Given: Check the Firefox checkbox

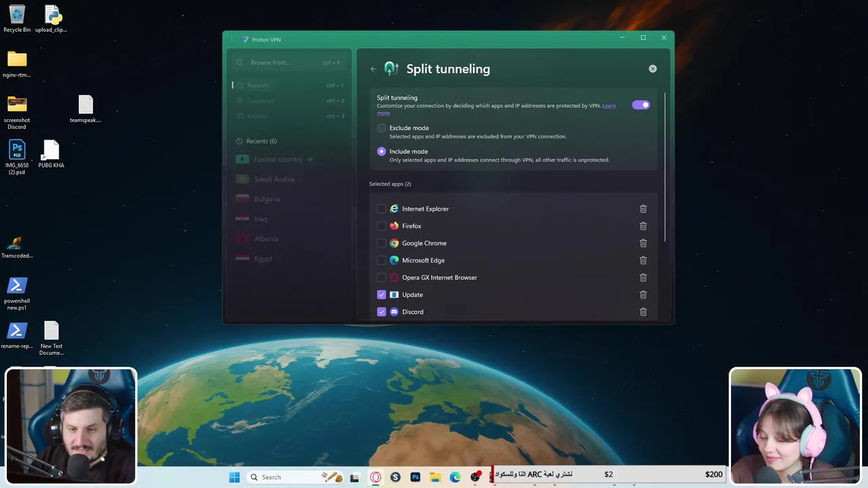Looking at the screenshot, I should (x=381, y=226).
